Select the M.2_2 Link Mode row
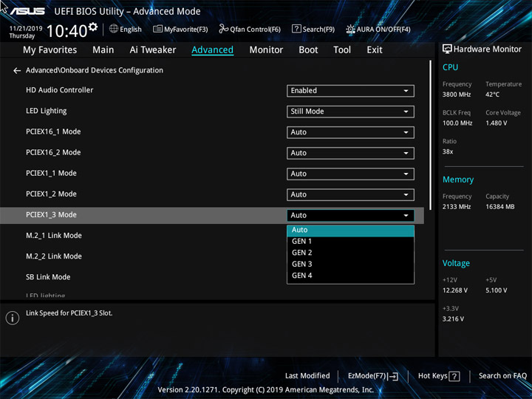The width and height of the screenshot is (532, 399). tap(212, 256)
